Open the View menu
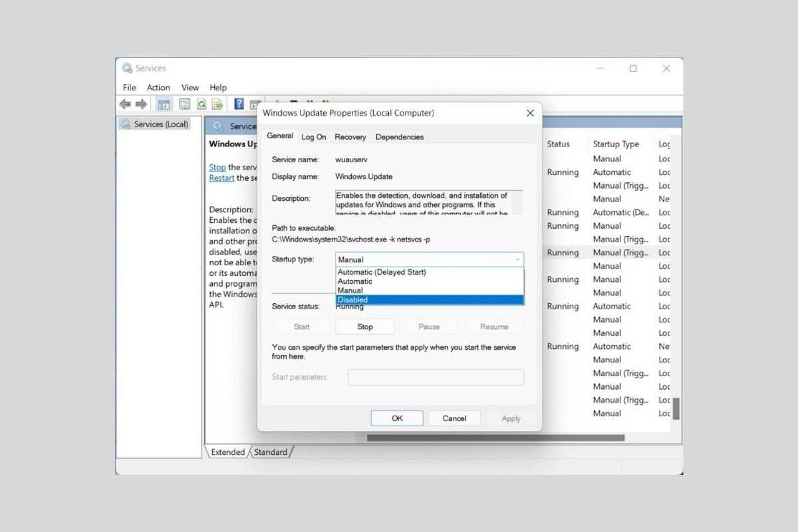 point(190,87)
